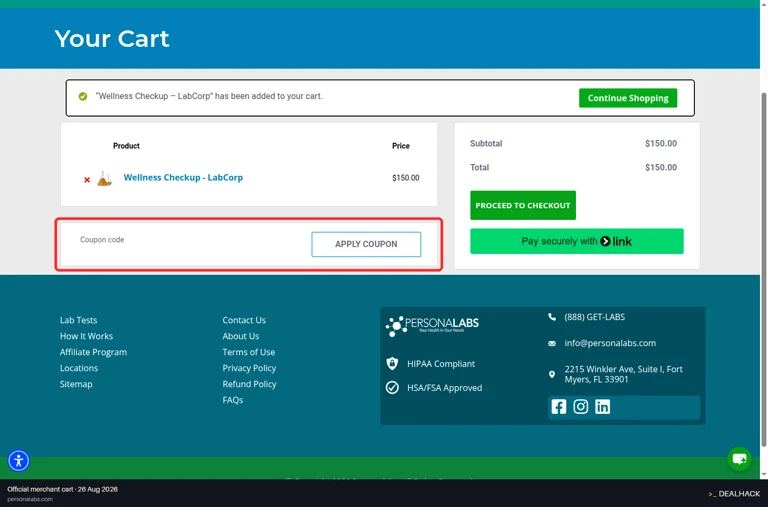This screenshot has height=507, width=768.
Task: Click the Personalabs footer logo
Action: coord(432,326)
